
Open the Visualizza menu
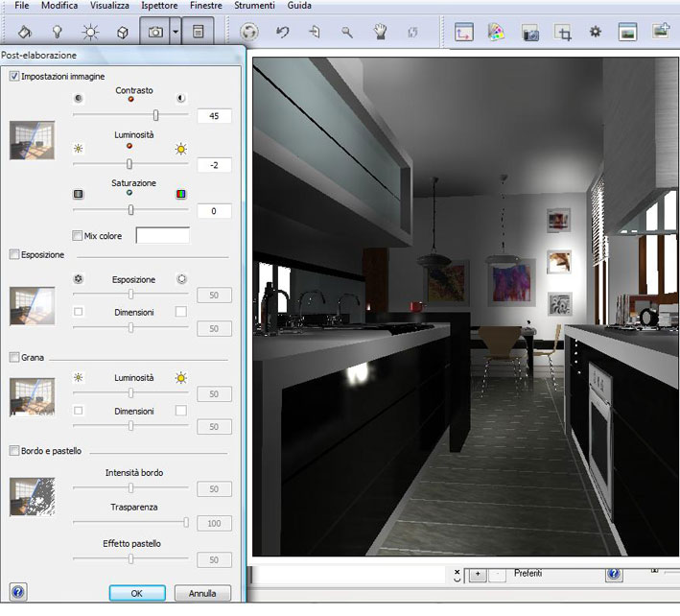[109, 6]
